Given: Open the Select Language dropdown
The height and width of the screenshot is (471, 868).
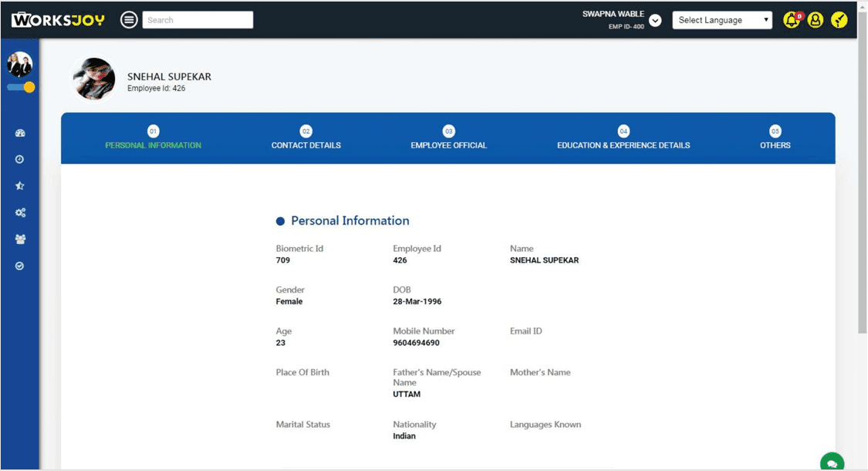Looking at the screenshot, I should (721, 20).
